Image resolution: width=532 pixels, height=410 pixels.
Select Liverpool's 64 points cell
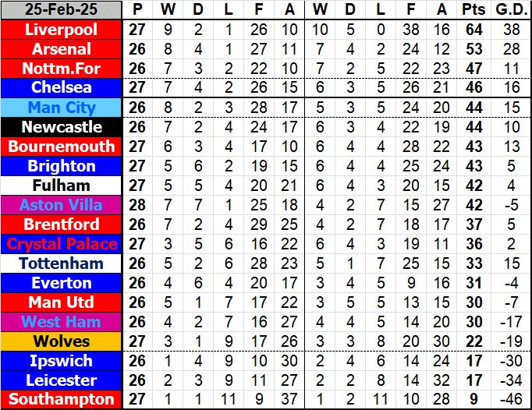(471, 30)
